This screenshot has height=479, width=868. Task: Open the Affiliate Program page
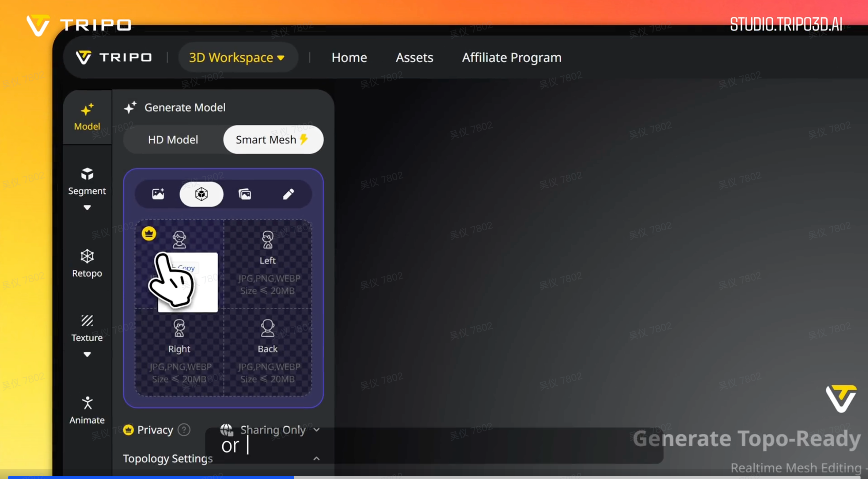(511, 57)
